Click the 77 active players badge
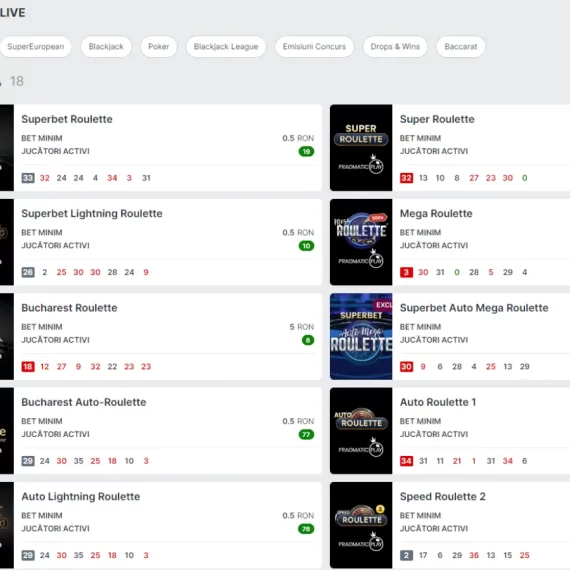The width and height of the screenshot is (570, 570). 306,434
